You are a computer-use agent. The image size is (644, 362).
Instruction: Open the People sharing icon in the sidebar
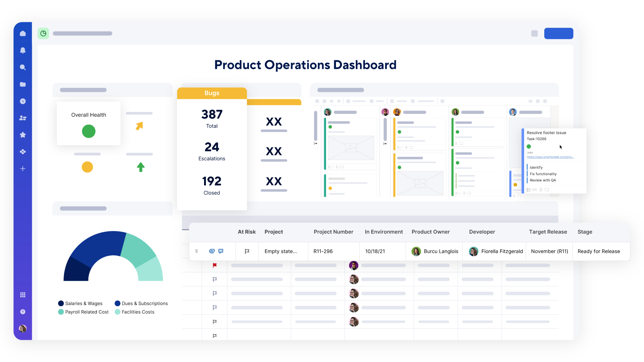[x=23, y=118]
